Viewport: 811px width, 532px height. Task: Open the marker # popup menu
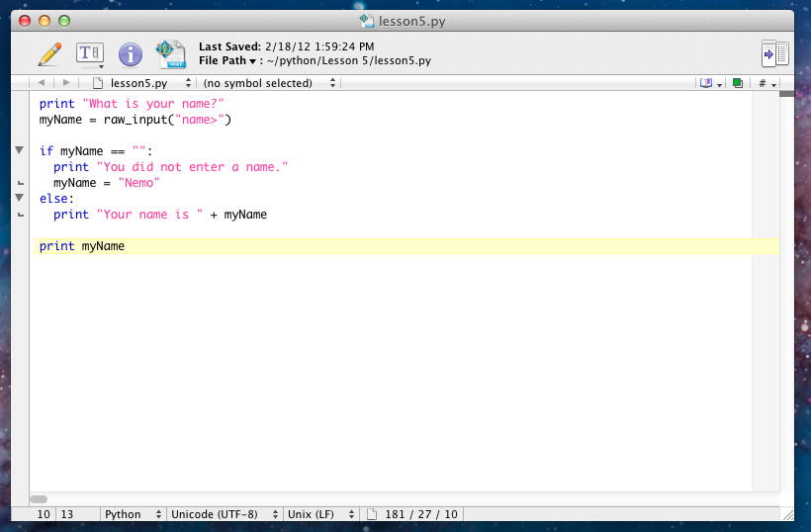pyautogui.click(x=767, y=83)
